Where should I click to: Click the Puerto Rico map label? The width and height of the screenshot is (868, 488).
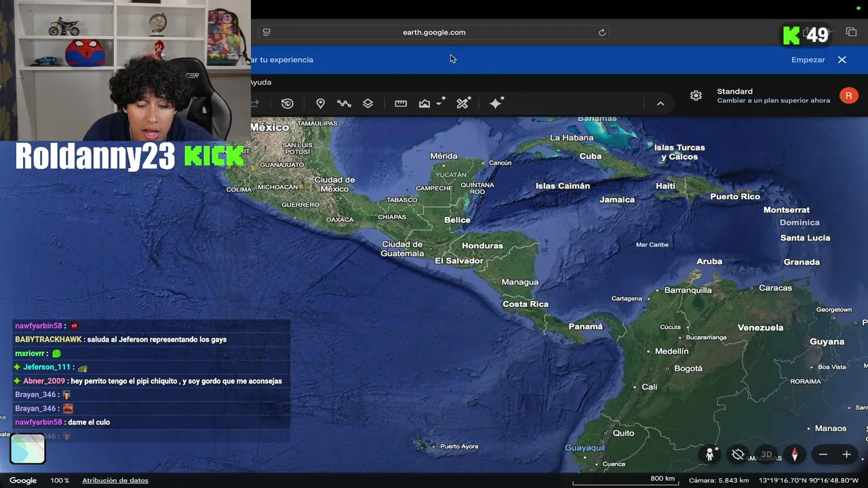pos(735,197)
